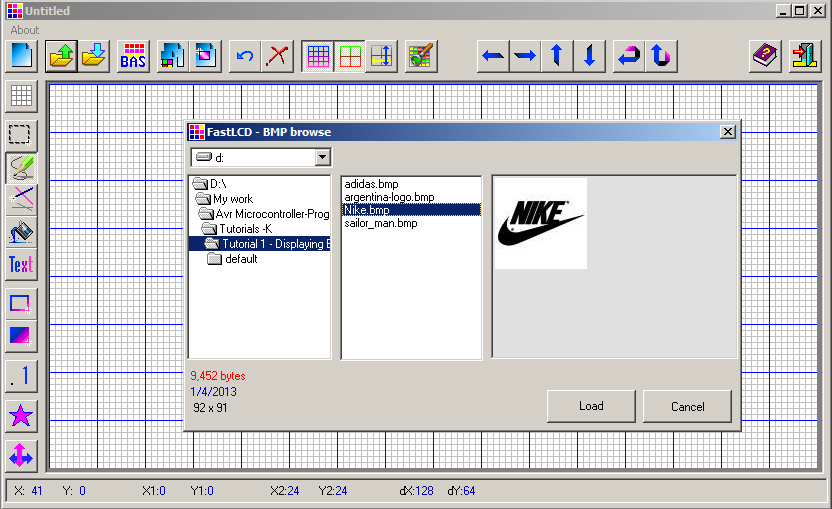Click the New file icon
832x509 pixels.
click(x=22, y=56)
